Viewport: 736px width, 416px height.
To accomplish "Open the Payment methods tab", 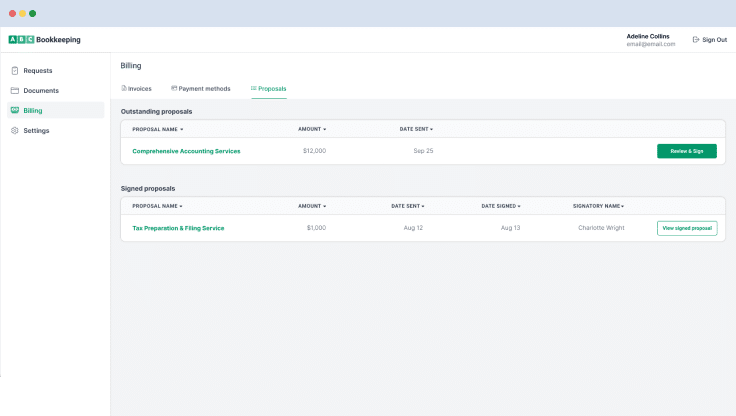I will (x=204, y=89).
